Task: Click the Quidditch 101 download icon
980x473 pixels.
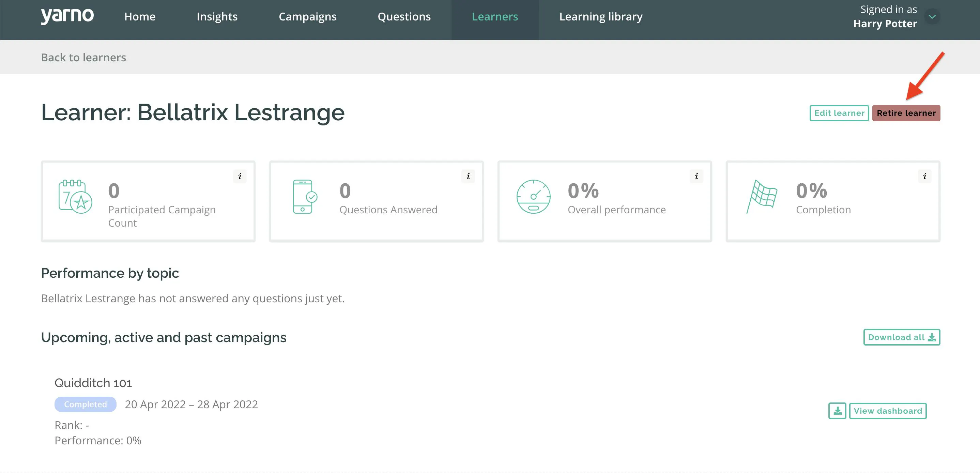Action: 837,411
